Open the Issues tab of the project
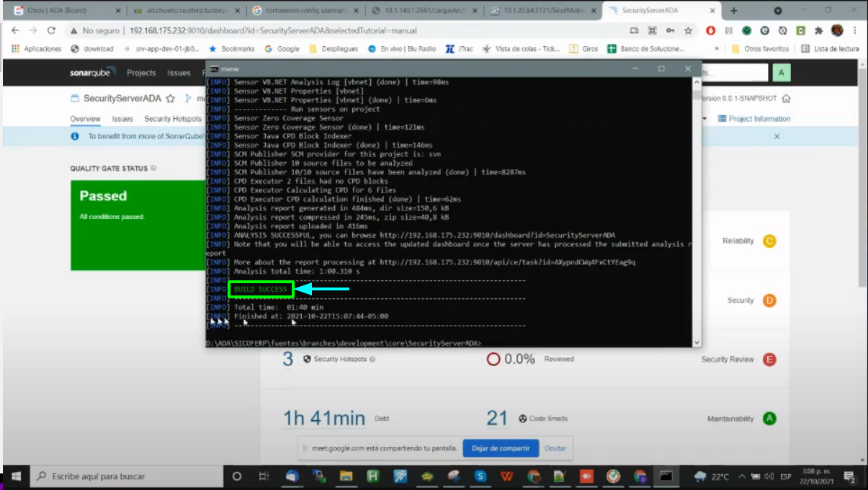868x490 pixels. click(x=122, y=119)
